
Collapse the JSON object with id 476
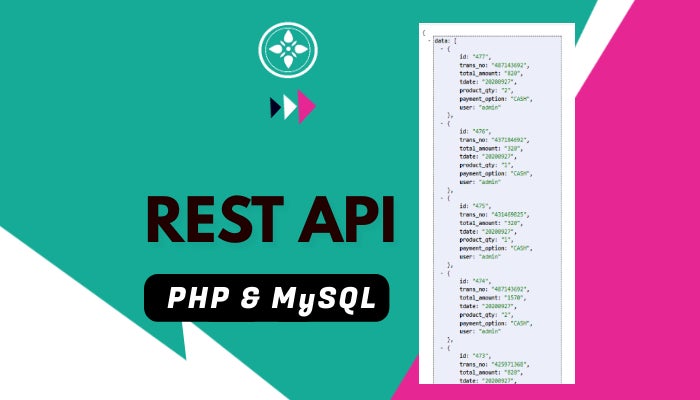click(x=442, y=123)
